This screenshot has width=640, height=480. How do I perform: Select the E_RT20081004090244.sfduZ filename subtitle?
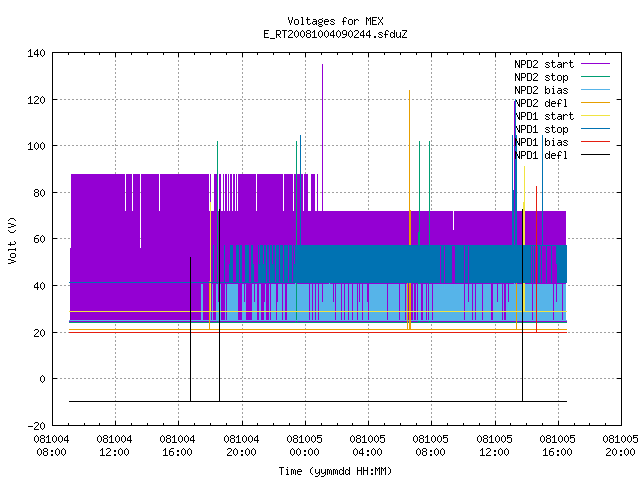pos(335,34)
